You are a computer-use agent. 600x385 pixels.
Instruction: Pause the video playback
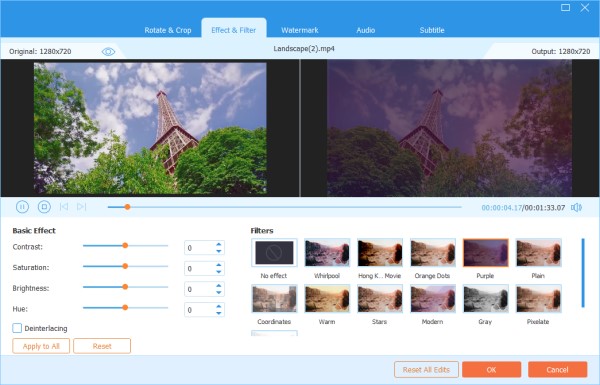[22, 207]
